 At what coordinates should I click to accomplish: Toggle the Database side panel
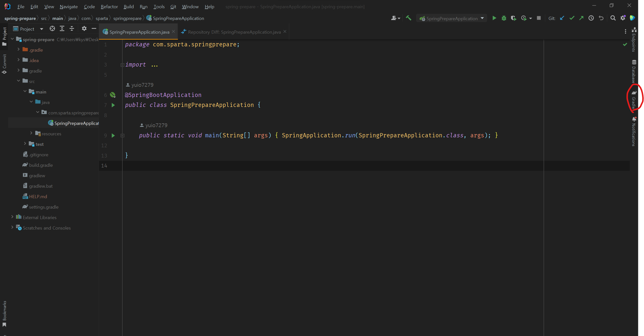pos(634,71)
